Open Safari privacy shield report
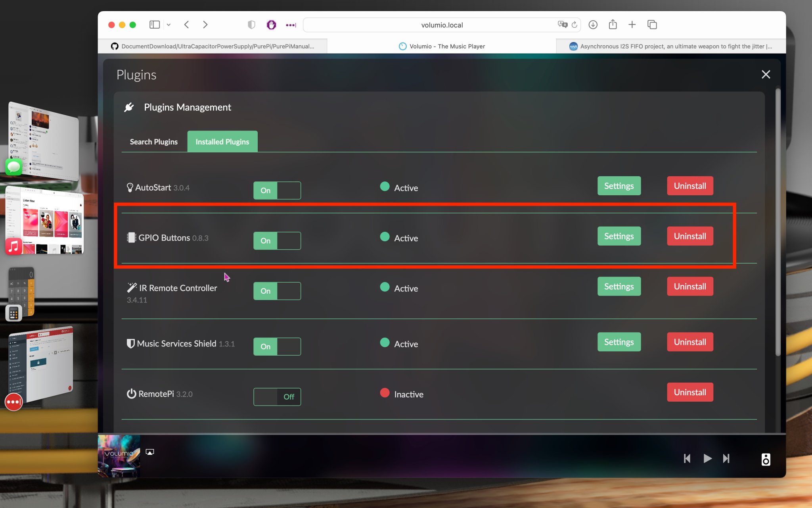The height and width of the screenshot is (508, 812). (x=251, y=25)
